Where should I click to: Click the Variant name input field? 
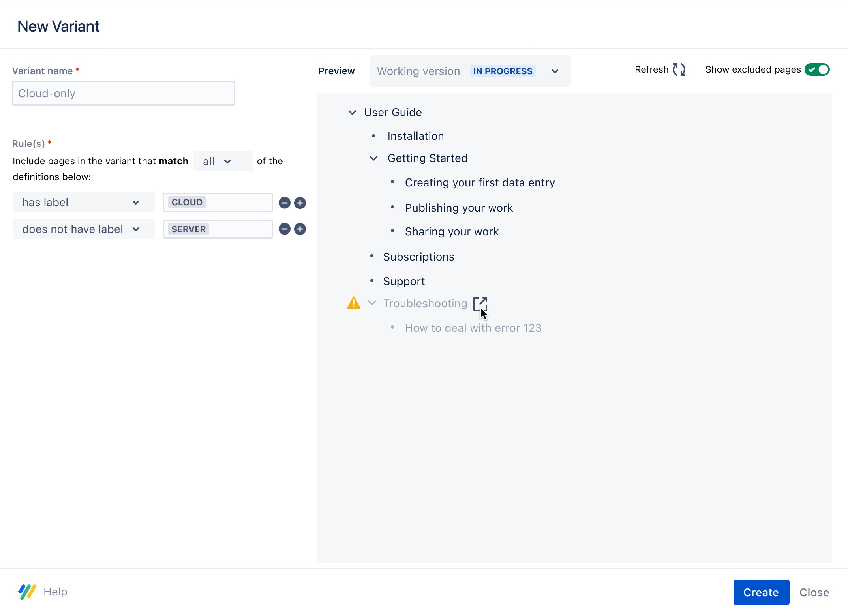pyautogui.click(x=124, y=94)
